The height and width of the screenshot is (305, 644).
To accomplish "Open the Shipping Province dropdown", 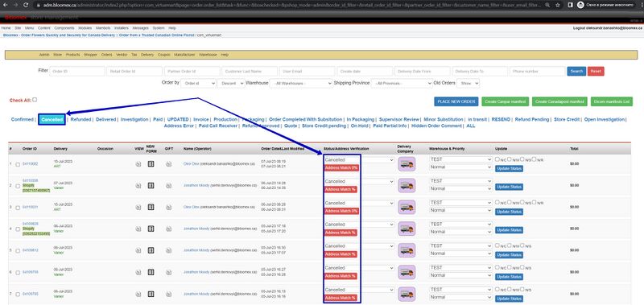I will [402, 83].
